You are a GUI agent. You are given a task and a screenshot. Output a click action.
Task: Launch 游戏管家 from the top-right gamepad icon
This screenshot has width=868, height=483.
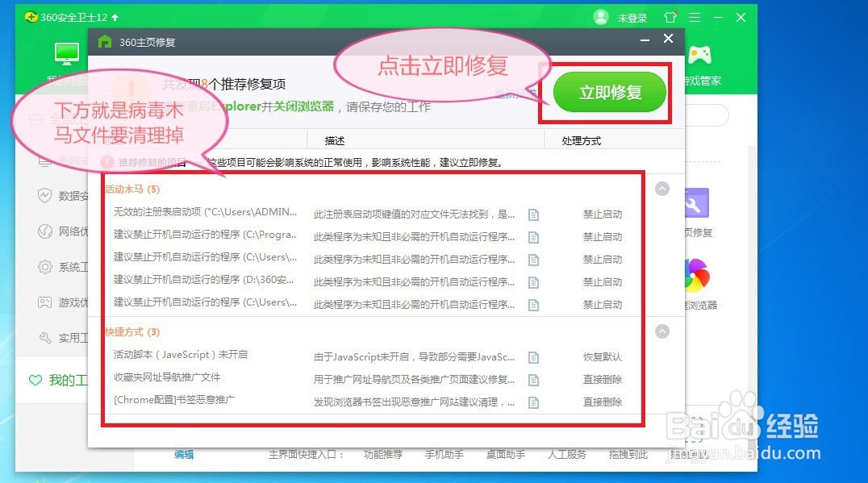point(699,55)
